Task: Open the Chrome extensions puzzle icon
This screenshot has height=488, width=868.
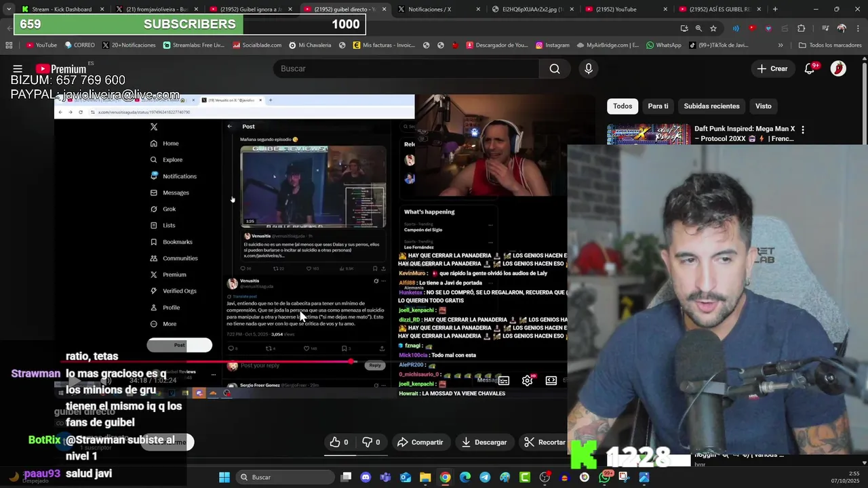Action: 801,28
